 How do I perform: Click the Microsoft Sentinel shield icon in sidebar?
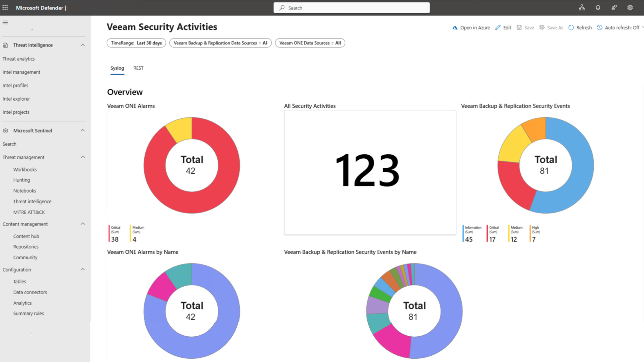pyautogui.click(x=5, y=130)
